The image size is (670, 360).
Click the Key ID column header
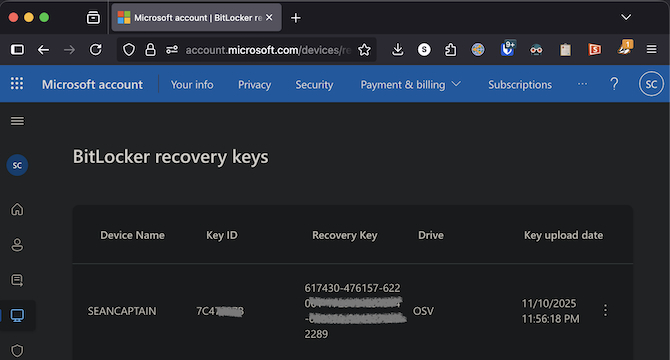(222, 235)
